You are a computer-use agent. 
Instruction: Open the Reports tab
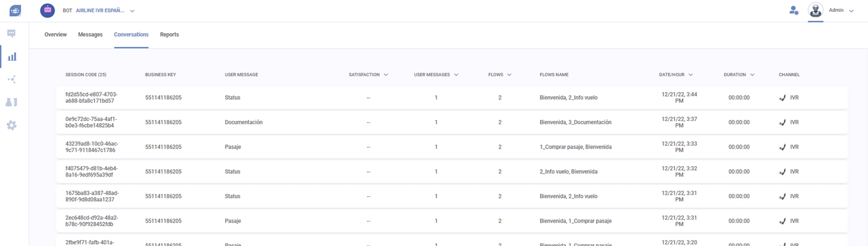coord(169,35)
